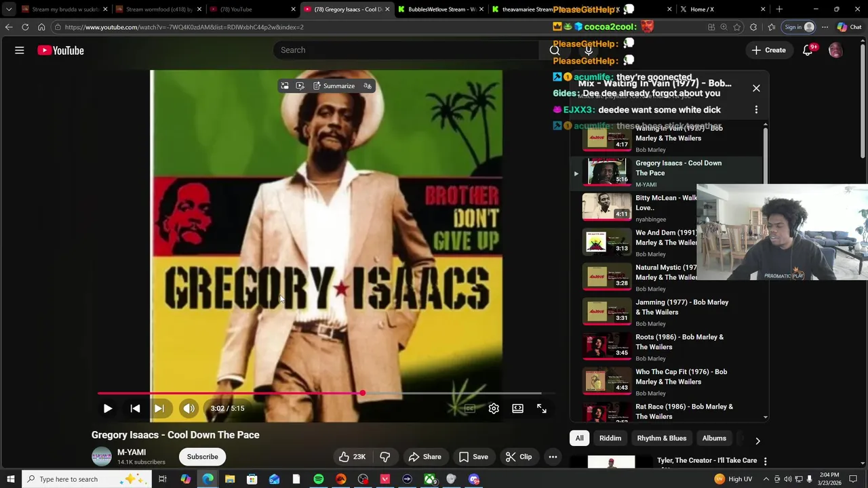Open playlist panel three-dot options
This screenshot has width=868, height=488.
click(756, 110)
